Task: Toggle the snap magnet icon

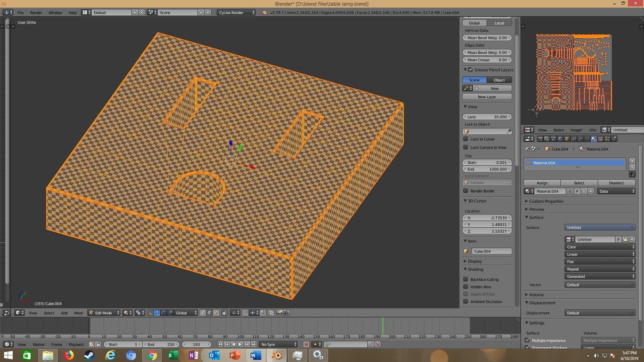Action: click(x=246, y=313)
